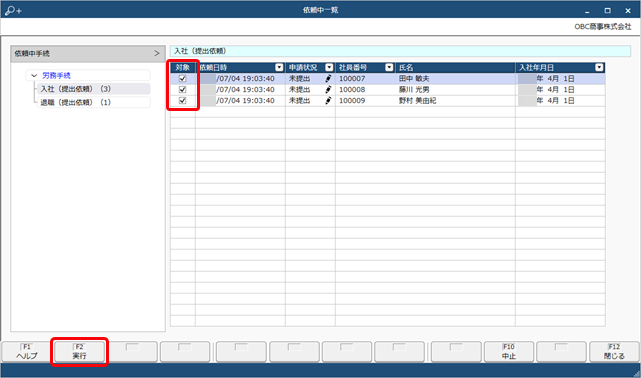Open 申請状況 column filter dropdown
Screen dimensions: 641x378
pyautogui.click(x=329, y=67)
